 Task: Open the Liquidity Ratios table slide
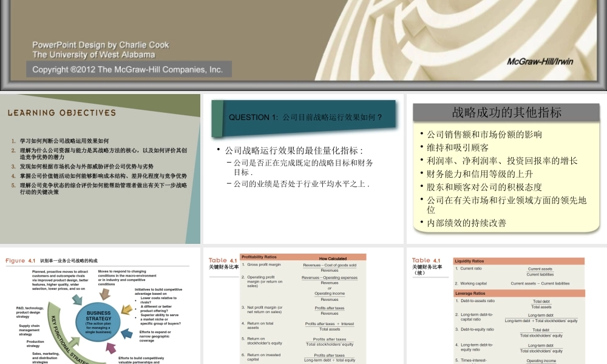507,306
